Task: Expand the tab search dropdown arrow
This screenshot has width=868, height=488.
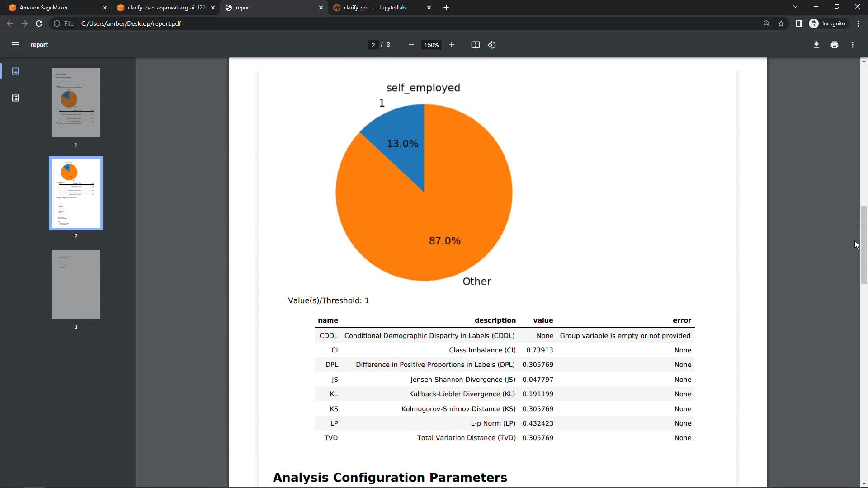Action: [x=795, y=7]
